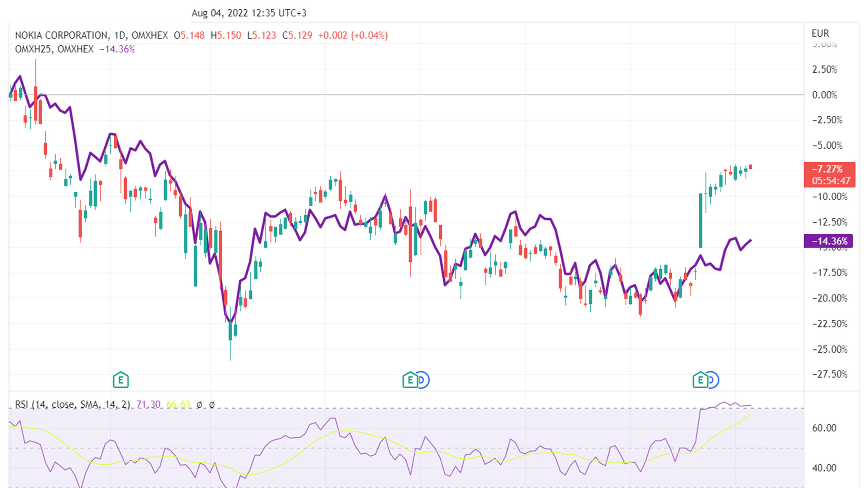Click the latest red candlestick
This screenshot has width=868, height=488.
pos(750,167)
